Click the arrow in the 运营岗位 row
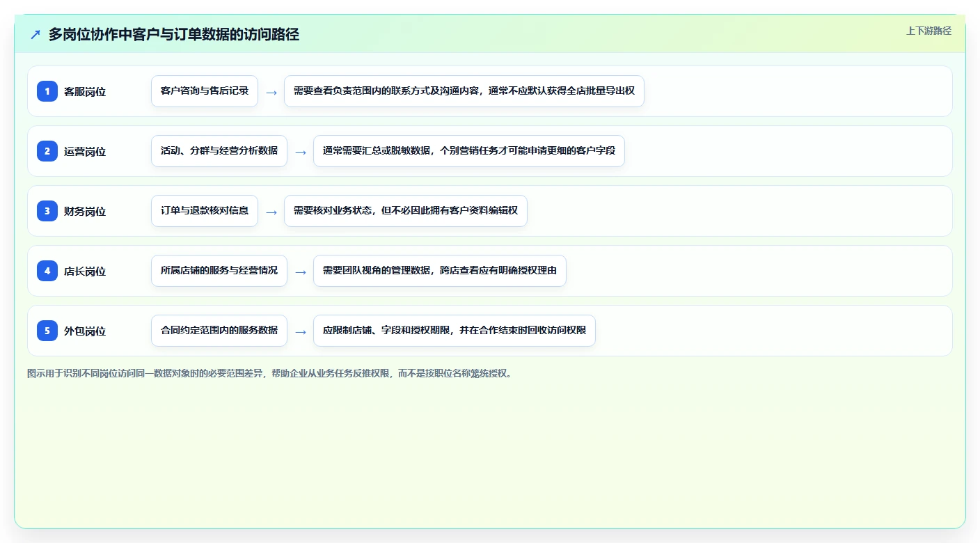The height and width of the screenshot is (543, 980). pyautogui.click(x=301, y=152)
